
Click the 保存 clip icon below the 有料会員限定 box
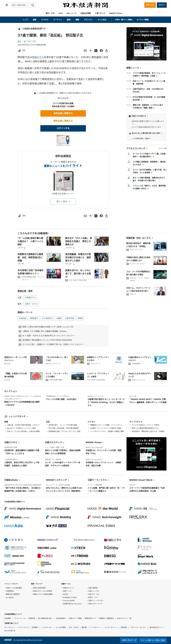coord(19,216)
